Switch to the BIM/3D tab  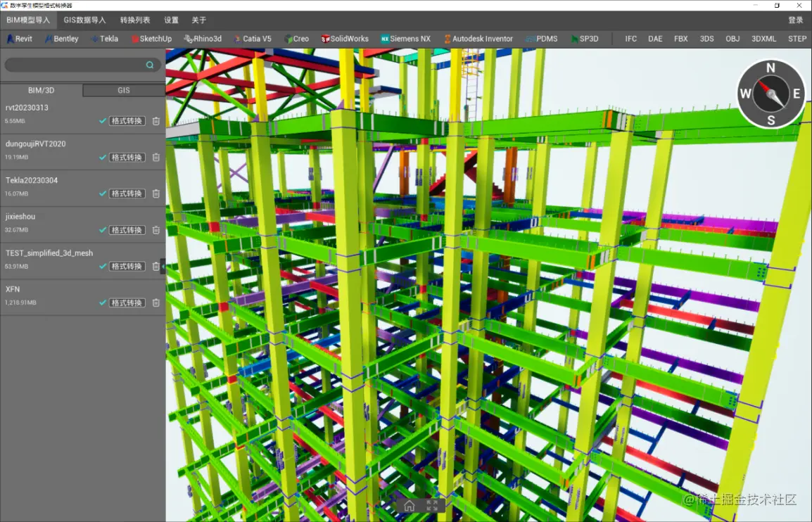(x=42, y=90)
